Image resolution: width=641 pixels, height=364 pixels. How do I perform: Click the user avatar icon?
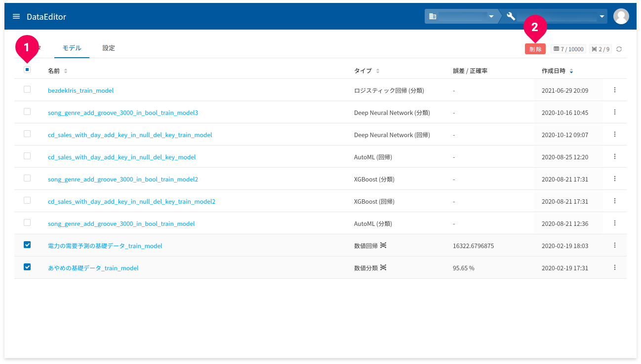621,16
